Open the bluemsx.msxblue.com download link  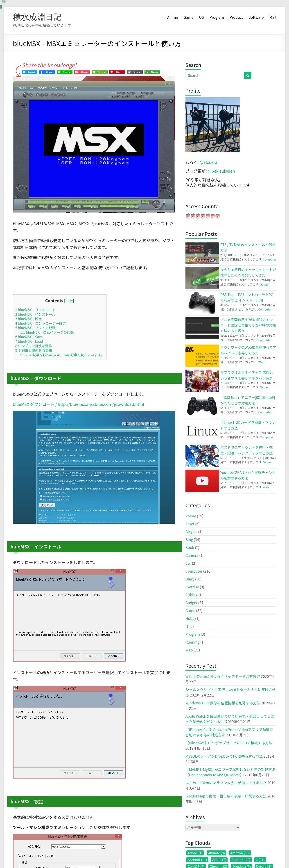coord(78,404)
